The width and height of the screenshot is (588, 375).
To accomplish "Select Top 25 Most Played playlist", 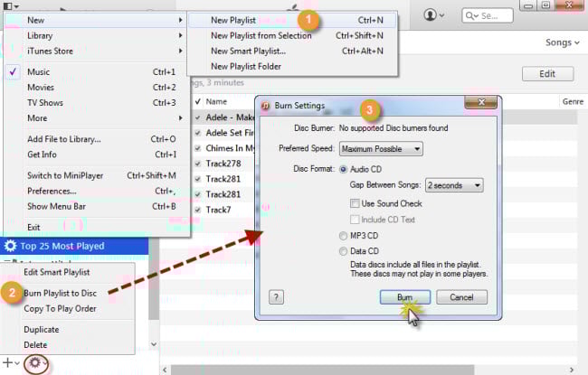I will coord(74,246).
